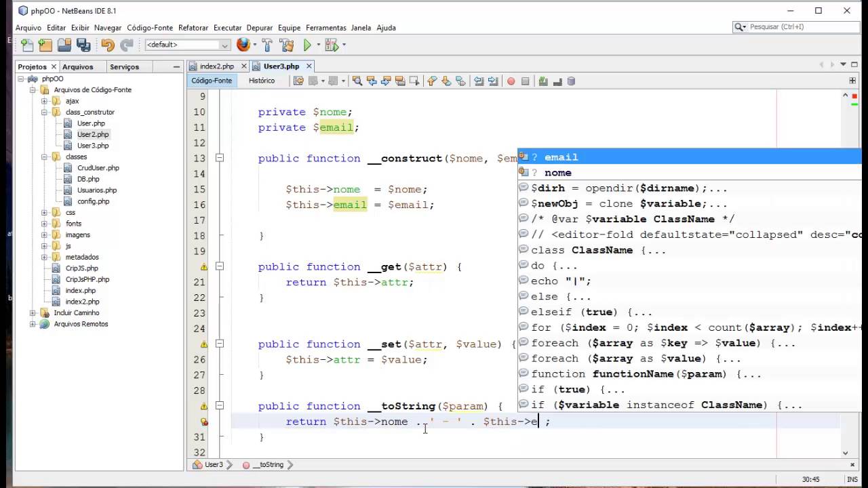Open the <default> configuration combo box
Image resolution: width=868 pixels, height=488 pixels.
coord(187,45)
